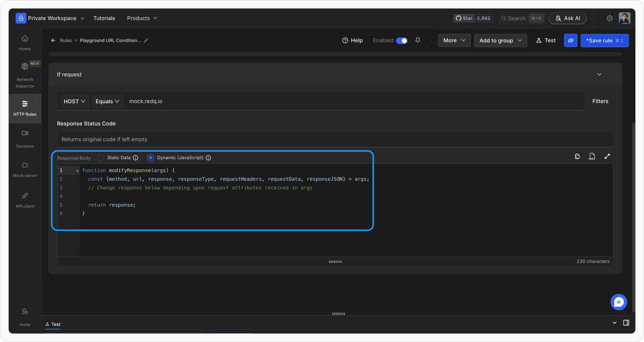Open the settings gear icon
This screenshot has width=644, height=342.
(609, 18)
